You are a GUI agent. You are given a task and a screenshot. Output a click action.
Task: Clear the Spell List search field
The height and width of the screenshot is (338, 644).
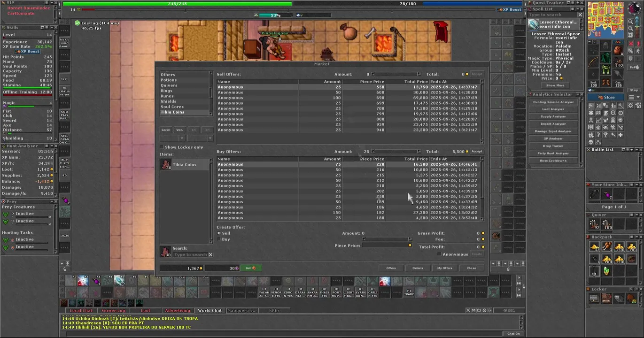[580, 15]
